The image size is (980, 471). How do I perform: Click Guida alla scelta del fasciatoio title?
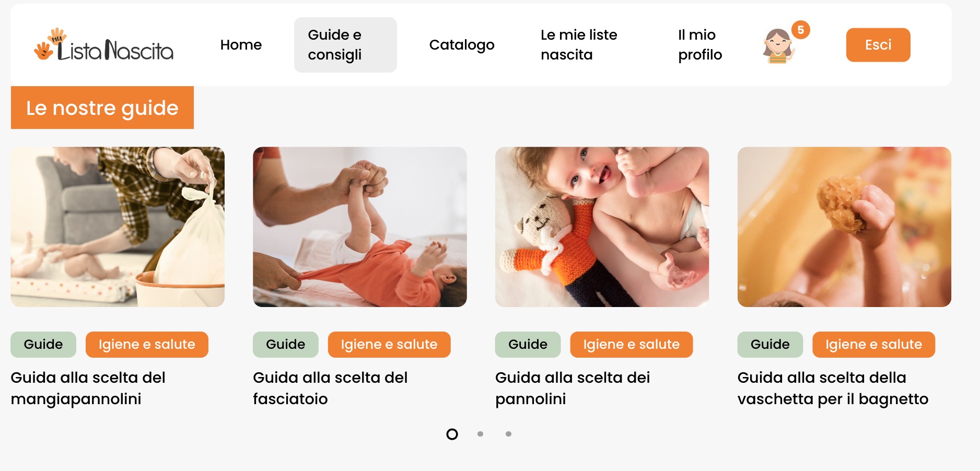click(330, 388)
